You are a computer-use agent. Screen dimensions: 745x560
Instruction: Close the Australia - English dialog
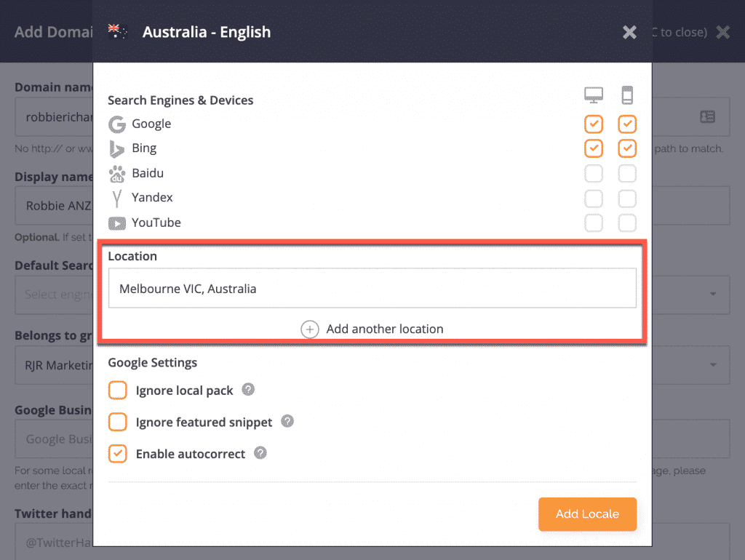point(629,32)
